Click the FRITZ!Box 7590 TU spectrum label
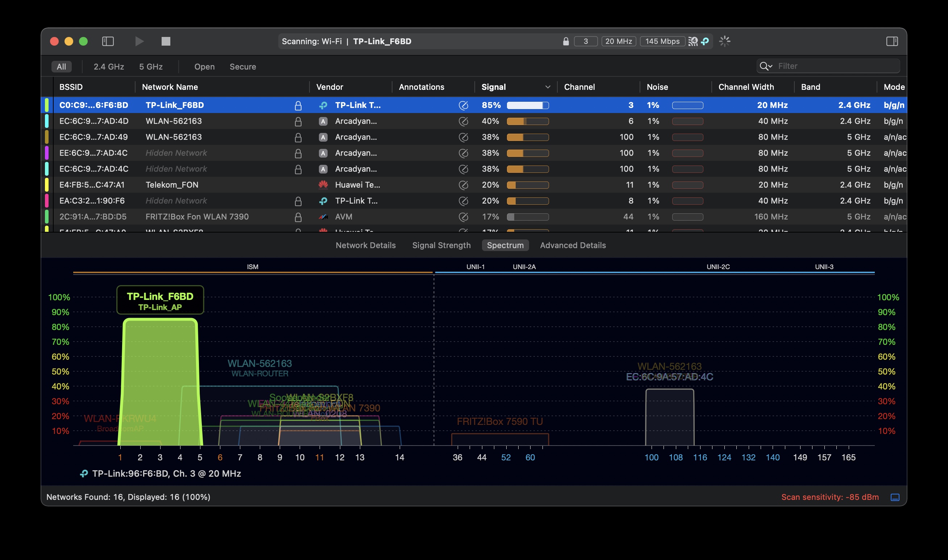This screenshot has height=560, width=948. [500, 422]
